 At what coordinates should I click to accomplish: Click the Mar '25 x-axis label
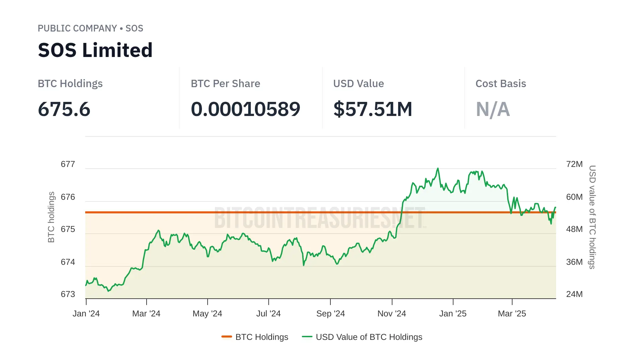512,313
